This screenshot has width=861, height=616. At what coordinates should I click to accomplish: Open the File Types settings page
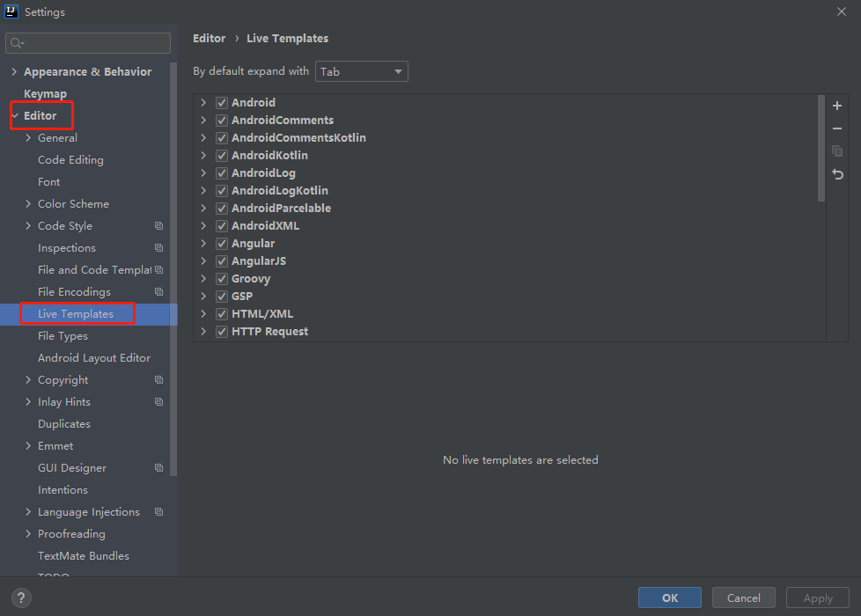pos(63,336)
